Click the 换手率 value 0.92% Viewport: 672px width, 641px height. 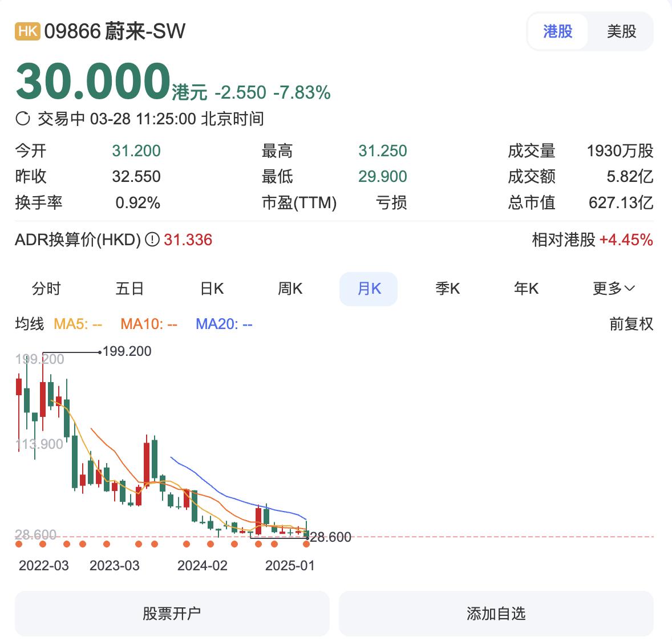click(x=138, y=202)
